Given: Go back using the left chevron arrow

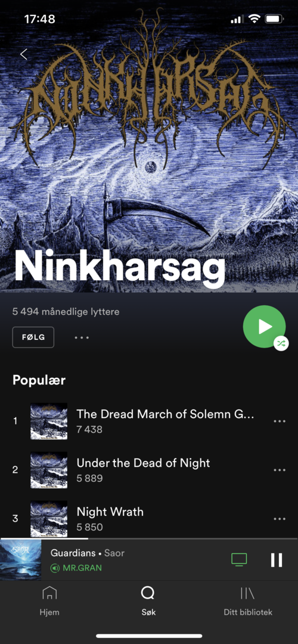Looking at the screenshot, I should click(x=24, y=54).
